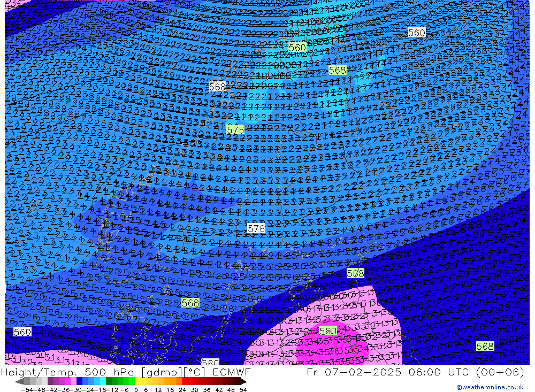Pick the gray left arrow of color scale
The height and width of the screenshot is (392, 535).
pyautogui.click(x=19, y=382)
